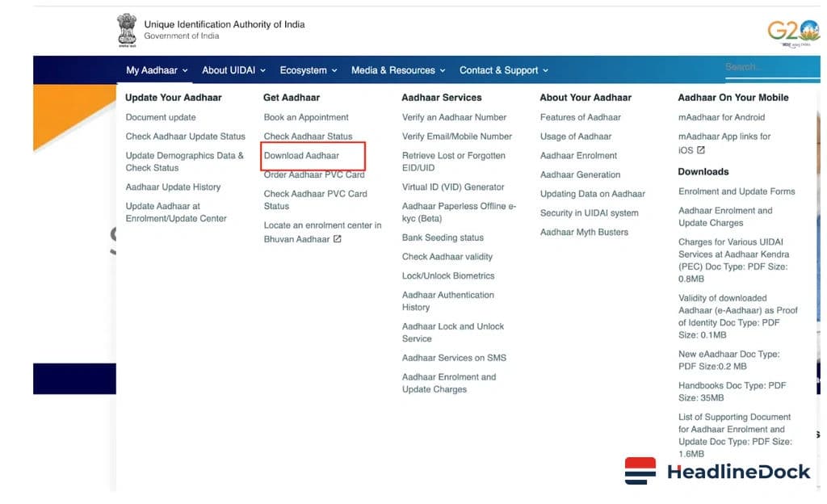Open the About UIDAI dropdown menu

pos(233,70)
